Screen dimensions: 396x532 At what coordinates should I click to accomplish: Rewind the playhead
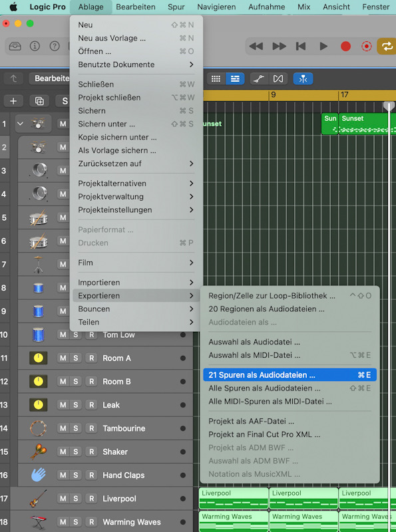point(256,46)
